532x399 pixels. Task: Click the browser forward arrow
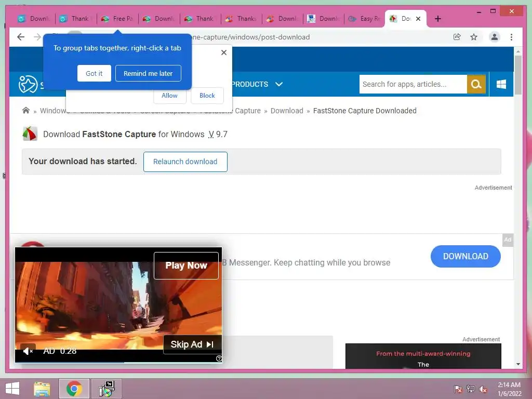[37, 37]
